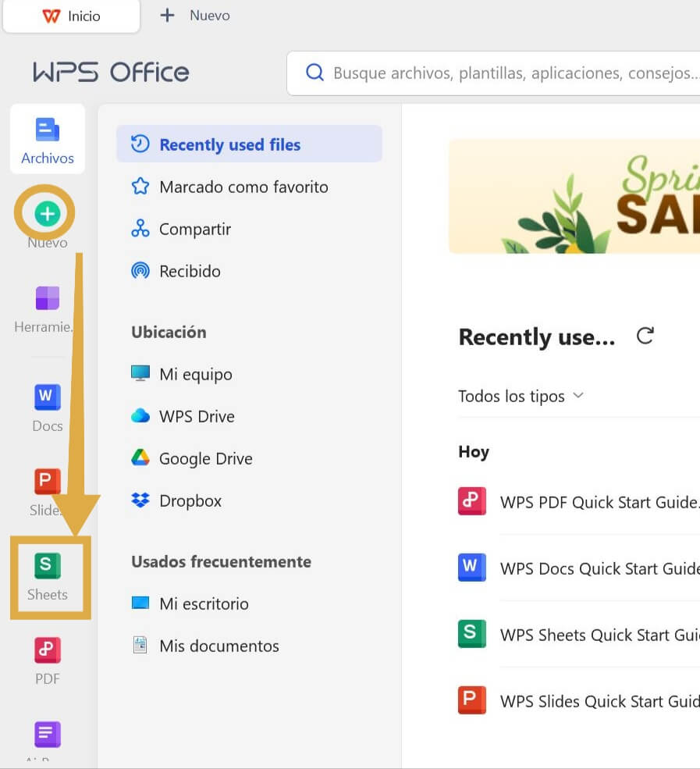Image resolution: width=700 pixels, height=769 pixels.
Task: Go to Mis documentos folder
Action: (x=249, y=646)
